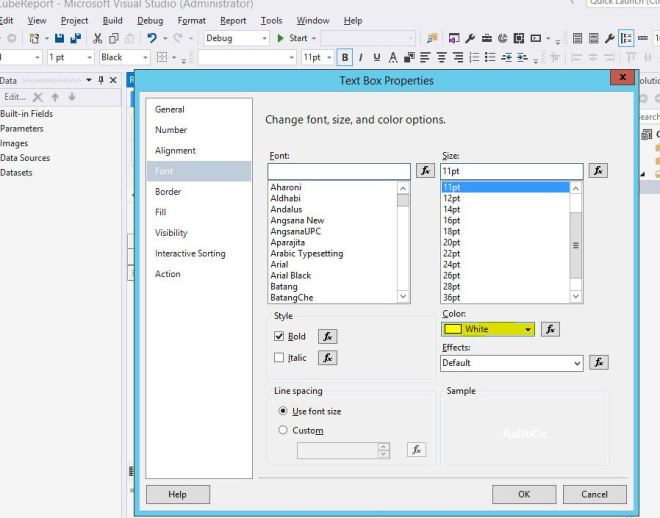Open the expression editor for font Size
The height and width of the screenshot is (518, 660).
599,172
